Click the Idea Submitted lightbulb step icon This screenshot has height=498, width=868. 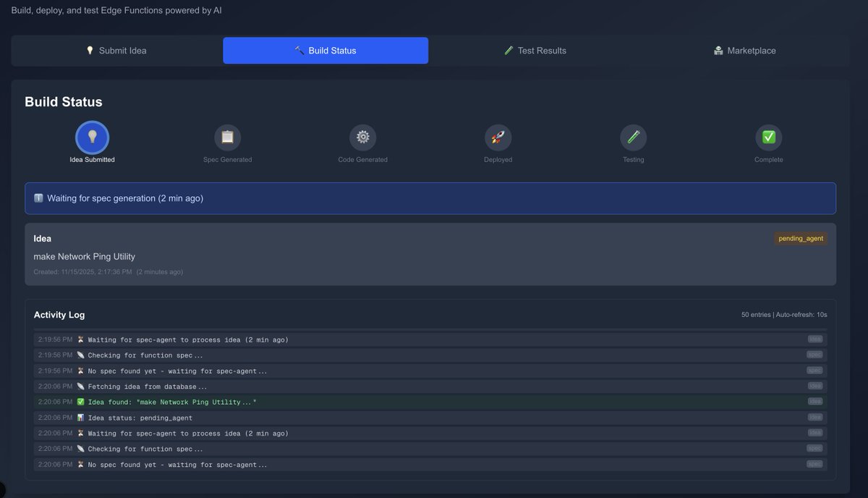point(92,138)
